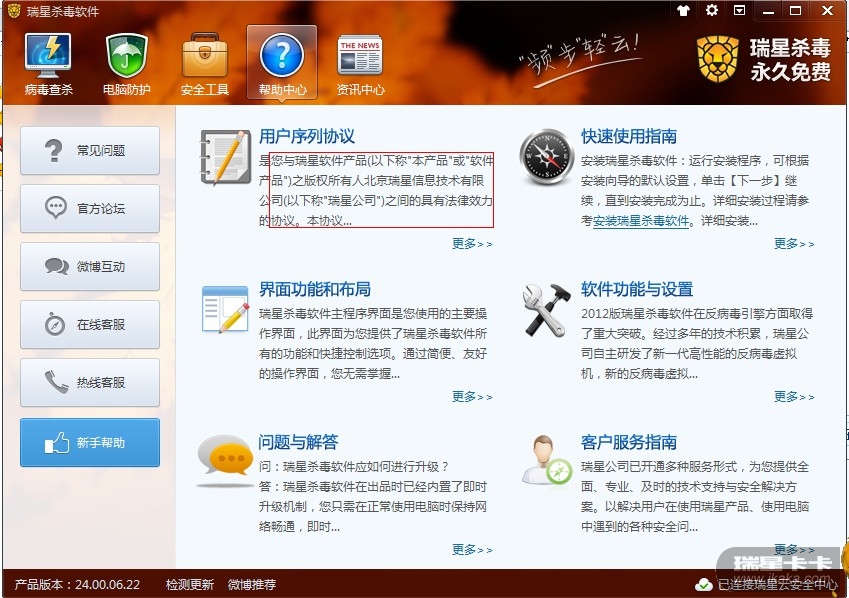Image resolution: width=849 pixels, height=598 pixels.
Task: Click the skin shirt icon in title bar
Action: tap(683, 10)
